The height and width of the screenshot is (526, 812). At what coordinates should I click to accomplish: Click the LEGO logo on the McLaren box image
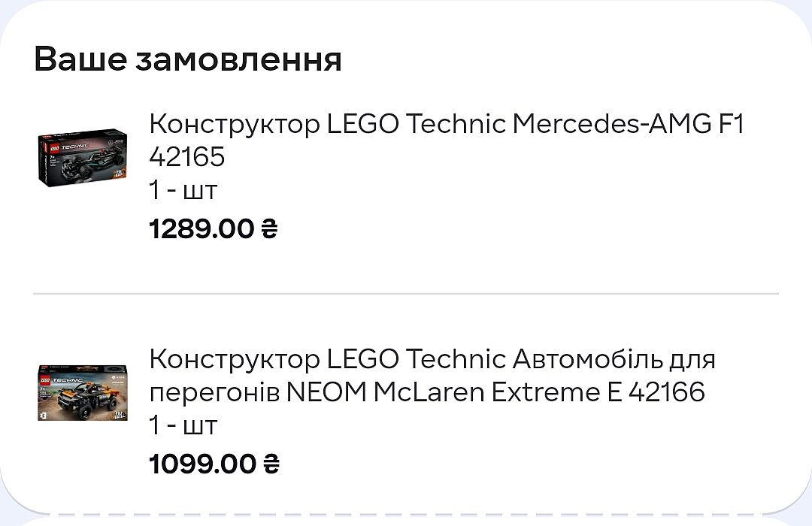(x=46, y=381)
